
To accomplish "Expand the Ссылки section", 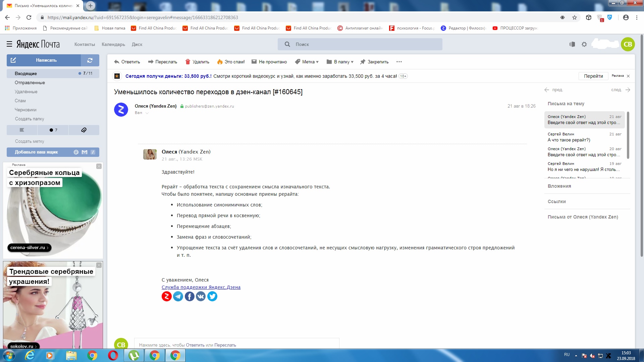I will 557,201.
